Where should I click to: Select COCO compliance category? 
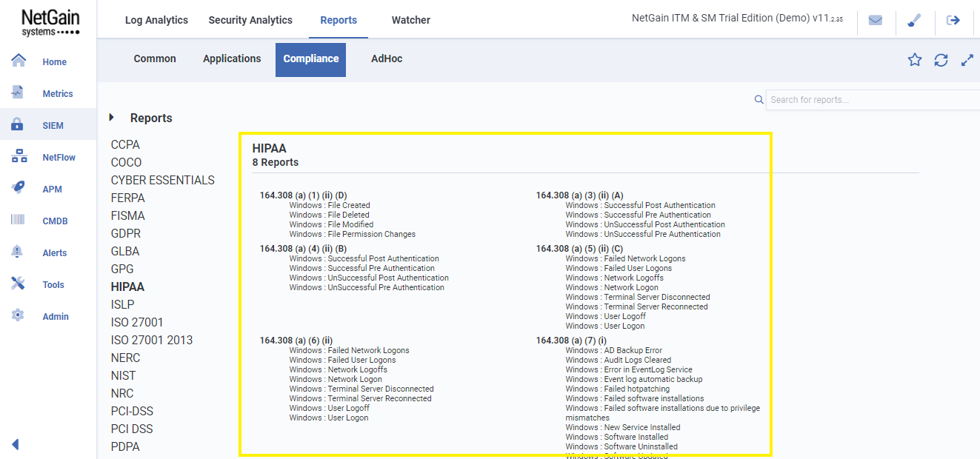[126, 162]
